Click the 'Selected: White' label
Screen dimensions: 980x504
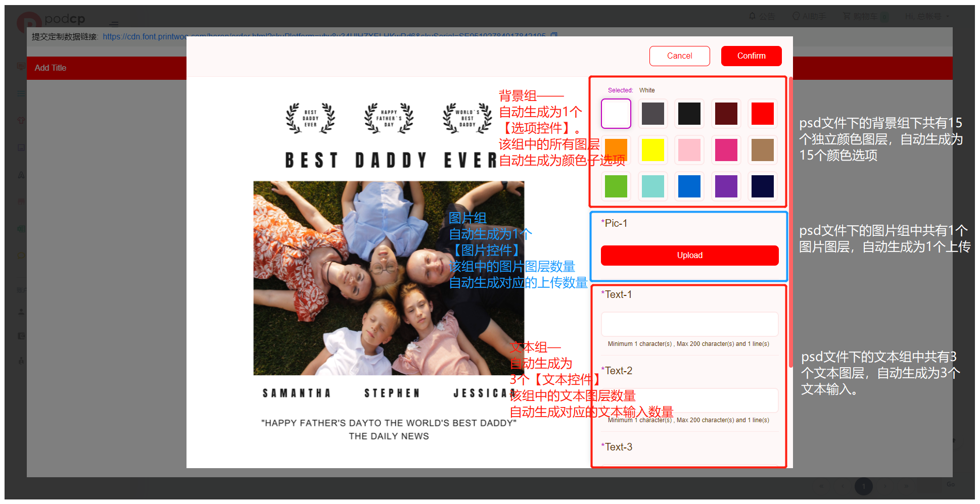pyautogui.click(x=631, y=90)
